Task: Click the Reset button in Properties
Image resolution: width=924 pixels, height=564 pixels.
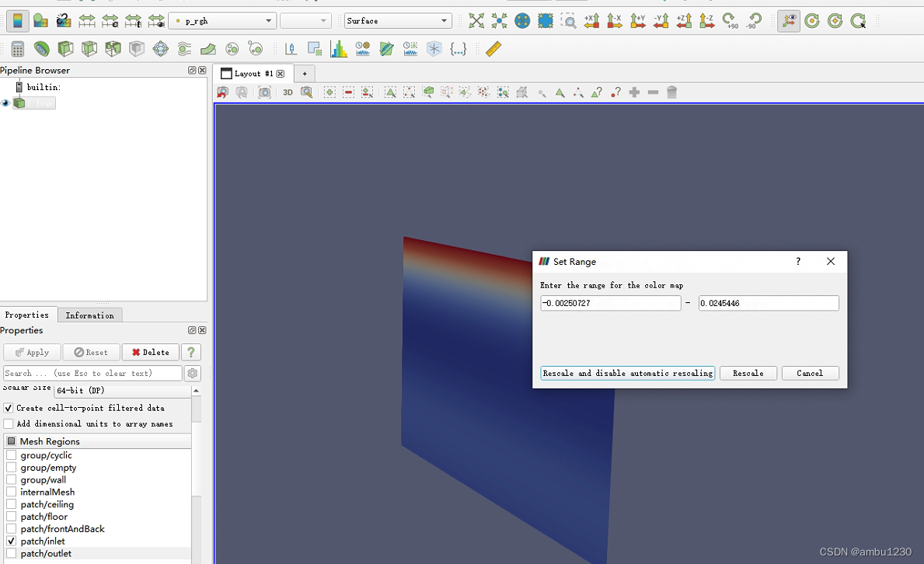Action: tap(91, 353)
